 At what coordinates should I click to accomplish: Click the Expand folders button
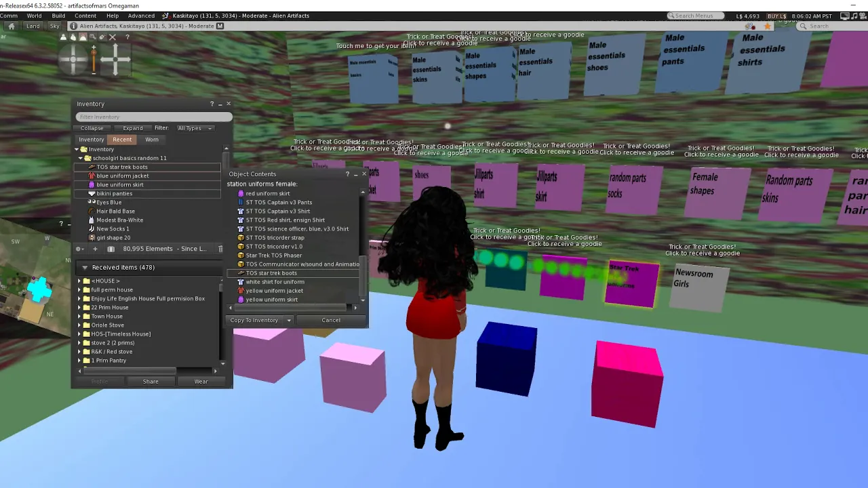(x=133, y=128)
